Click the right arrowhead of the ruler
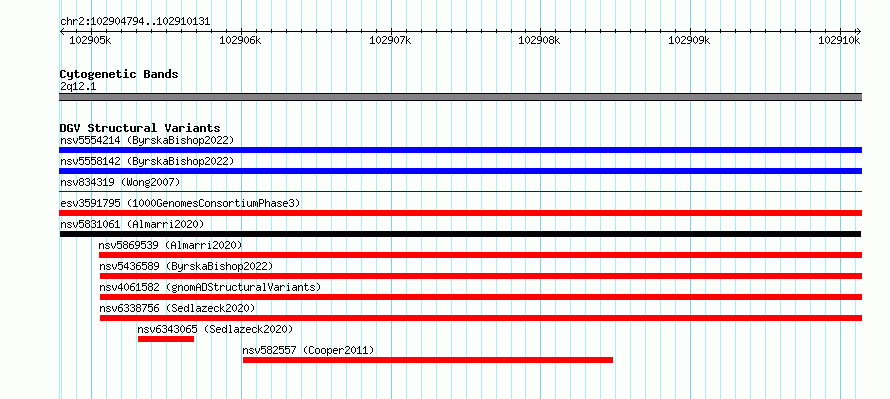The height and width of the screenshot is (399, 890). [858, 31]
